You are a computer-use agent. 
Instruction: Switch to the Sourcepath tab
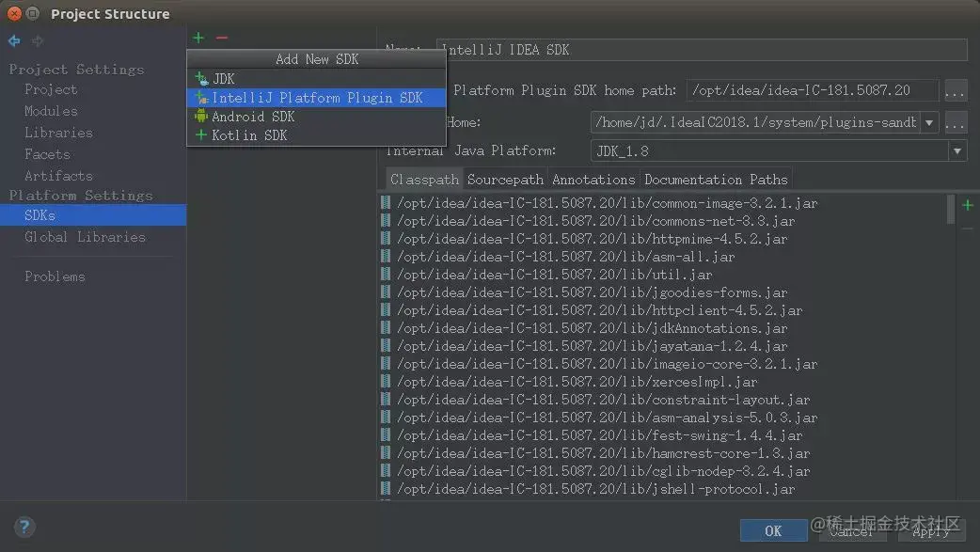pyautogui.click(x=505, y=180)
